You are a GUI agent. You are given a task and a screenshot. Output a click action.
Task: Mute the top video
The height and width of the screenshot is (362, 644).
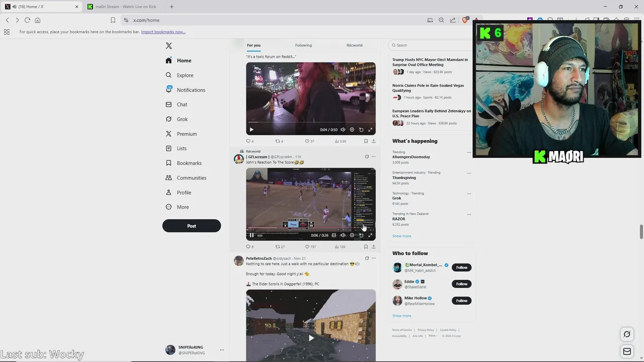pos(343,130)
